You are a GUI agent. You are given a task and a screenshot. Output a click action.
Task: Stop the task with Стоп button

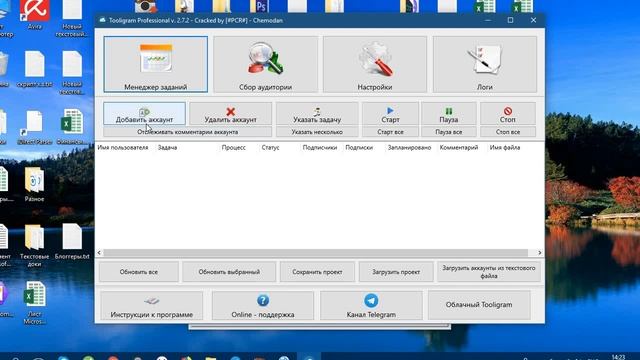pyautogui.click(x=508, y=113)
